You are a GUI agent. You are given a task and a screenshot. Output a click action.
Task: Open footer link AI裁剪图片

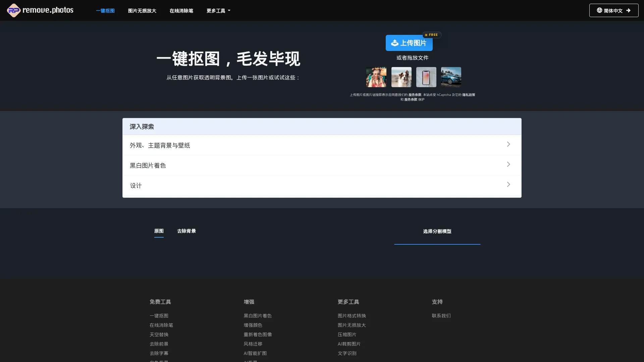point(349,344)
